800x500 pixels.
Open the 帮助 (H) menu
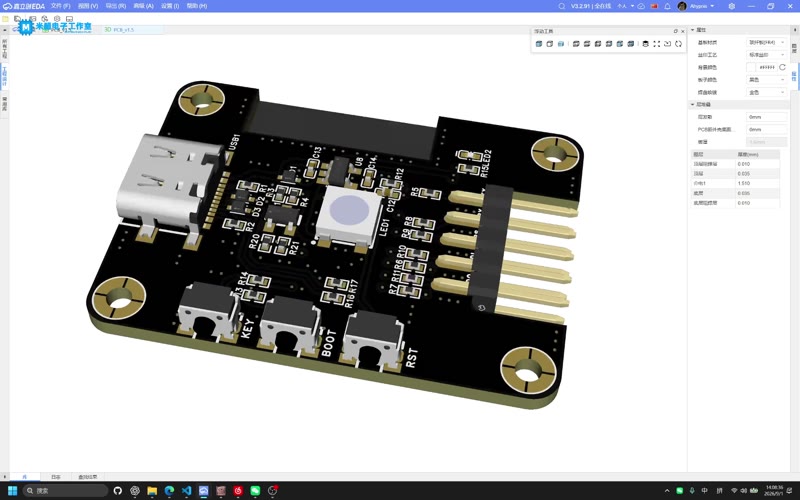[x=196, y=6]
